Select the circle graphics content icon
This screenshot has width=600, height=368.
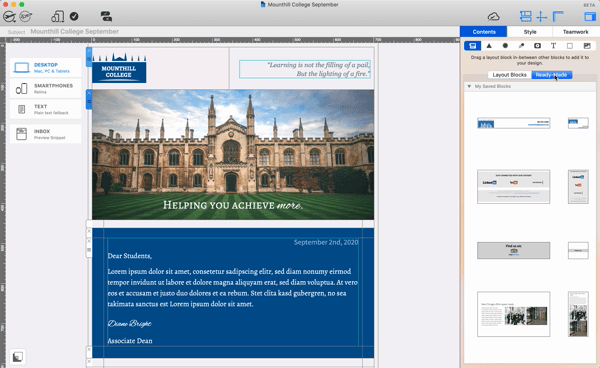point(505,46)
